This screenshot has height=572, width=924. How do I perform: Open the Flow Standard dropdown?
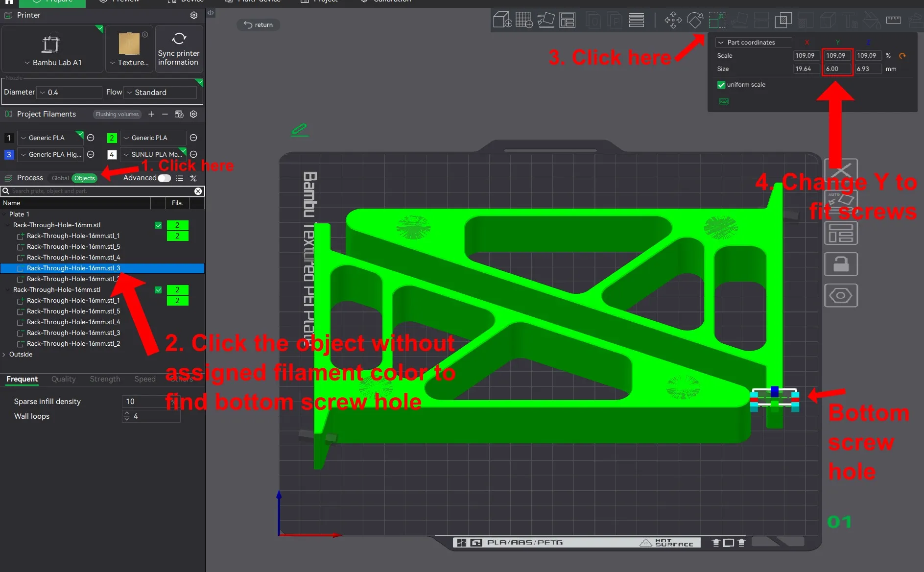pos(161,93)
